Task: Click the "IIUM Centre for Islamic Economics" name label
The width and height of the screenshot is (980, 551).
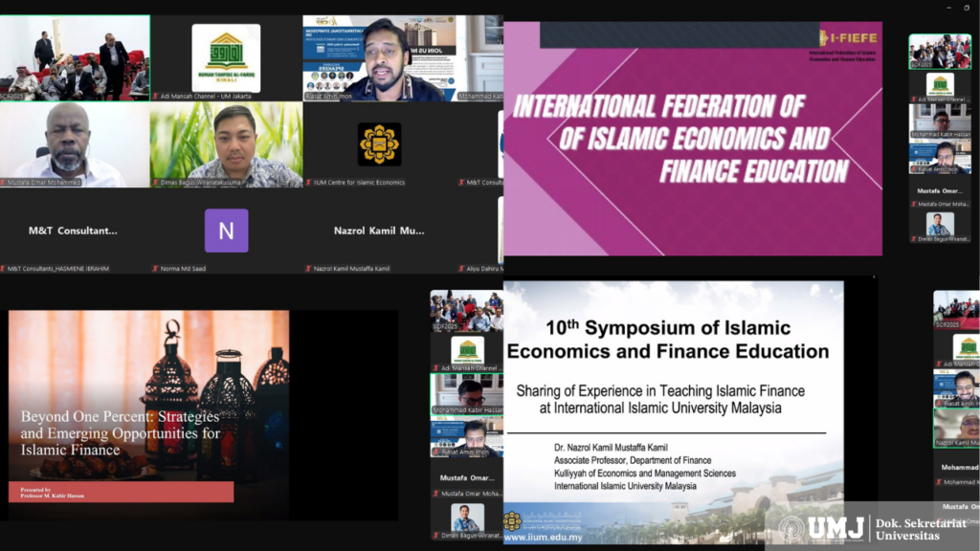Action: tap(360, 183)
